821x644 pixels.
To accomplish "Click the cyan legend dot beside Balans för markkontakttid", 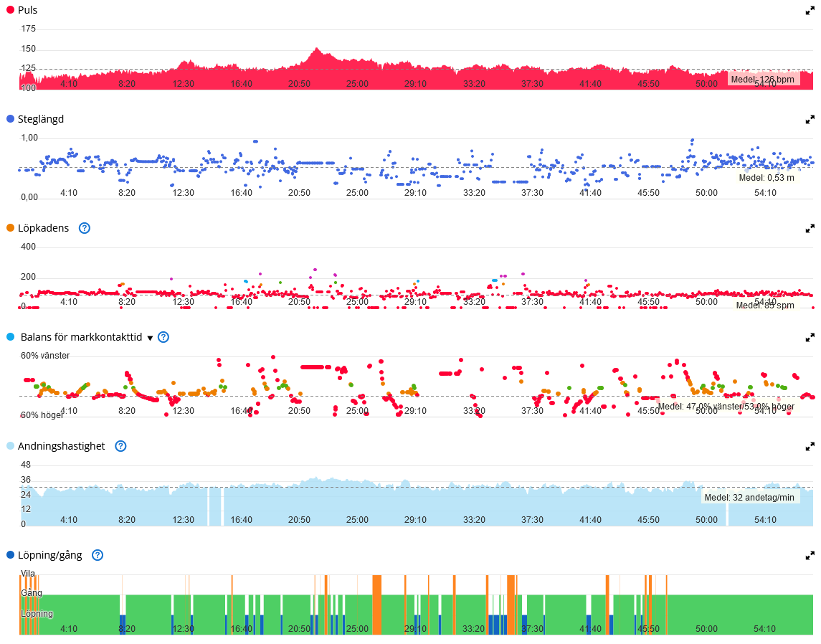I will [x=10, y=336].
